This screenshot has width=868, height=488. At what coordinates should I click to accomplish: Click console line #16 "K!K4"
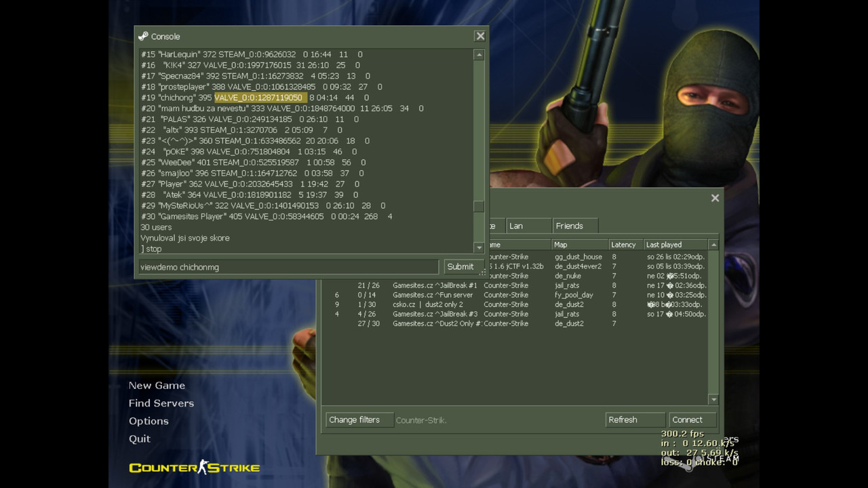(x=250, y=65)
